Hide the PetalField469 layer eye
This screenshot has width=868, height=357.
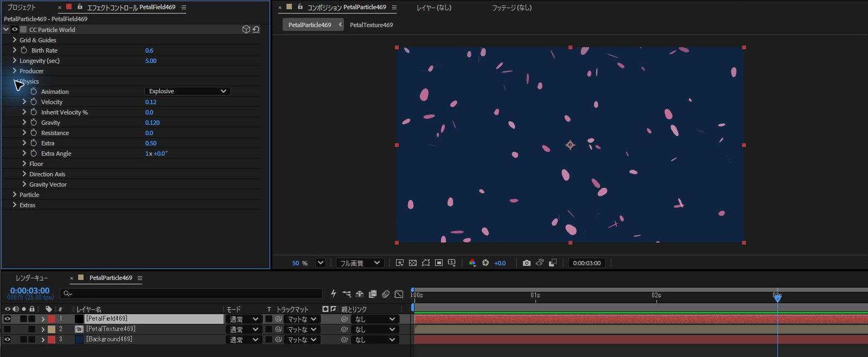[x=8, y=318]
